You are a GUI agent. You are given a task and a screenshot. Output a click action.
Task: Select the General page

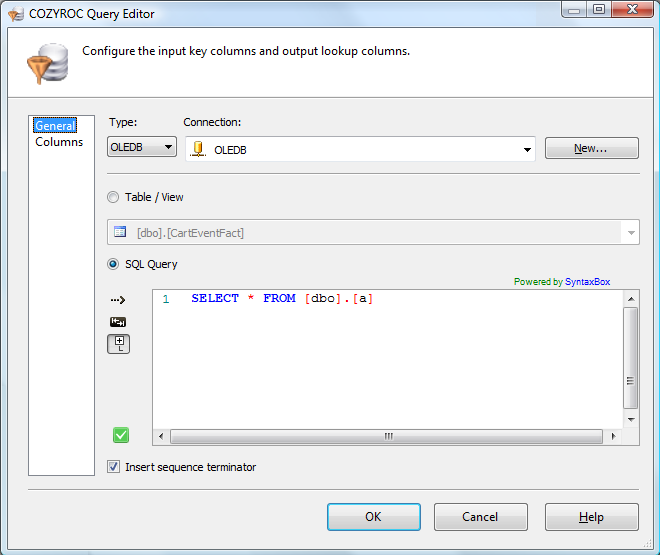click(55, 125)
